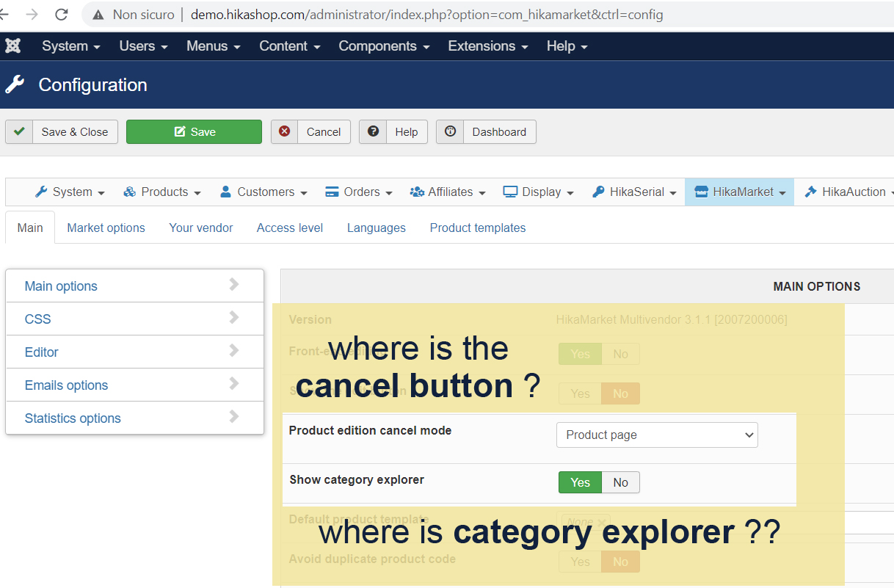The image size is (894, 588).
Task: Switch to the Product templates tab
Action: 478,228
